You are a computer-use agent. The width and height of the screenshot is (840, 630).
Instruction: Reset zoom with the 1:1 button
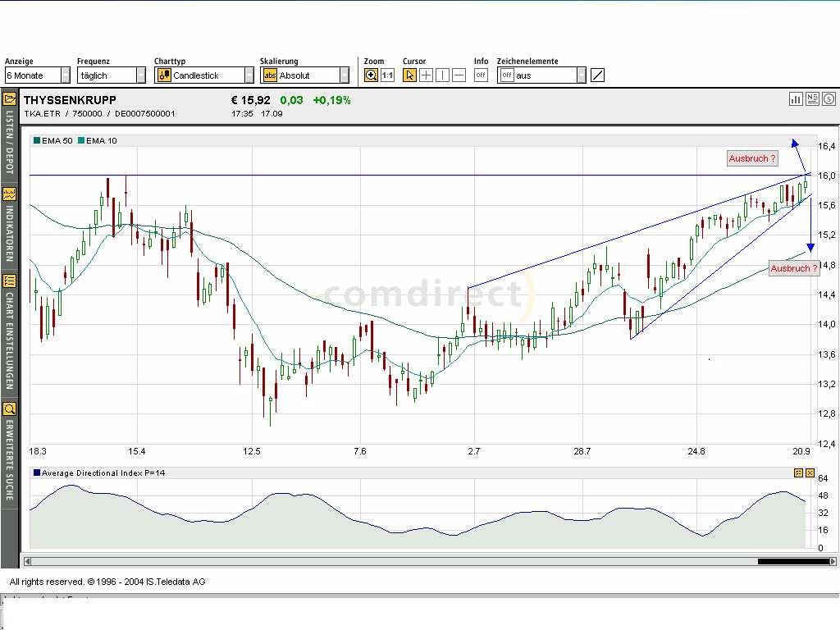(x=387, y=75)
